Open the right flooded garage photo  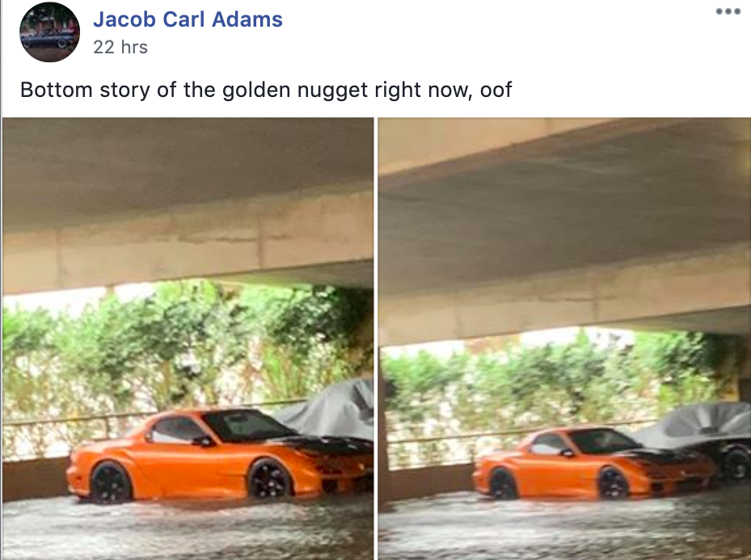click(564, 339)
